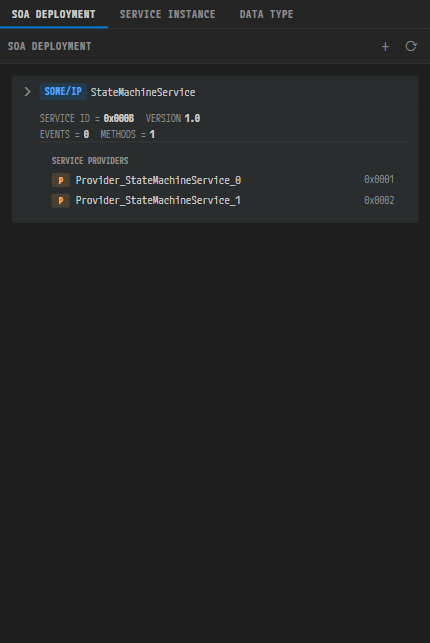
Task: Click the SOA Deployment panel header label
Action: click(x=50, y=46)
